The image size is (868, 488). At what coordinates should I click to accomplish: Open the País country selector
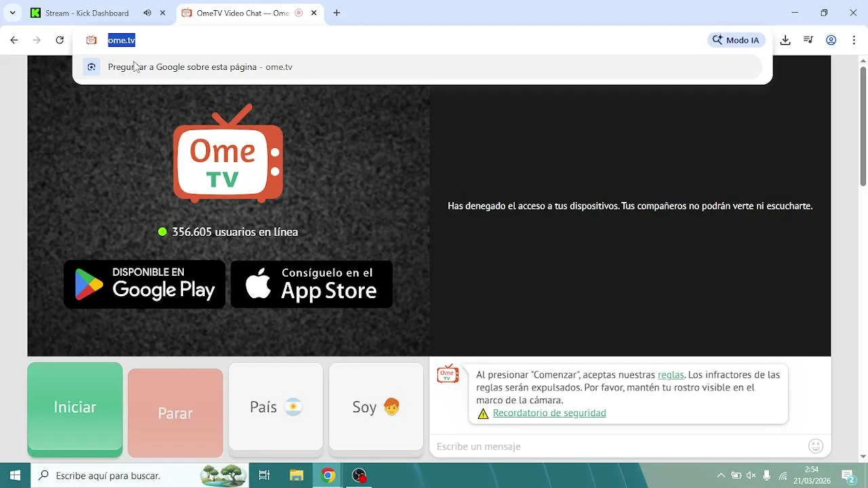[275, 407]
